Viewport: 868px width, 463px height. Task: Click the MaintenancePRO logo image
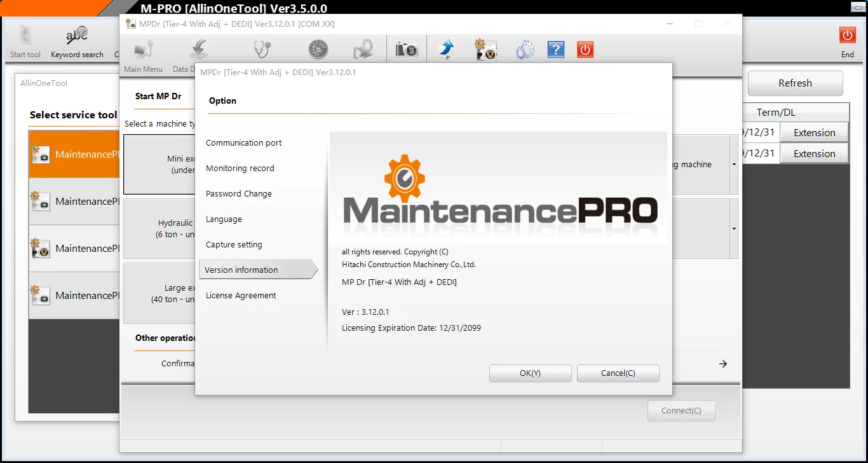click(x=498, y=188)
